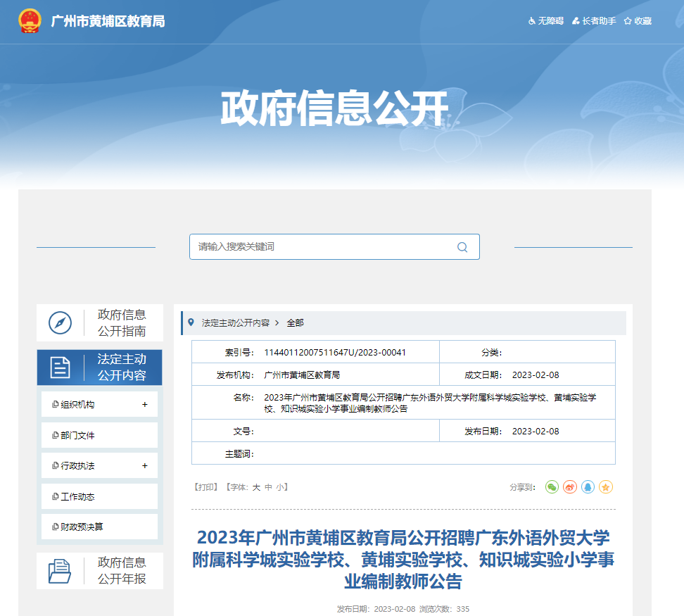Click 发布机构 value 广州市黄埔区教育局
The width and height of the screenshot is (684, 616).
point(302,375)
